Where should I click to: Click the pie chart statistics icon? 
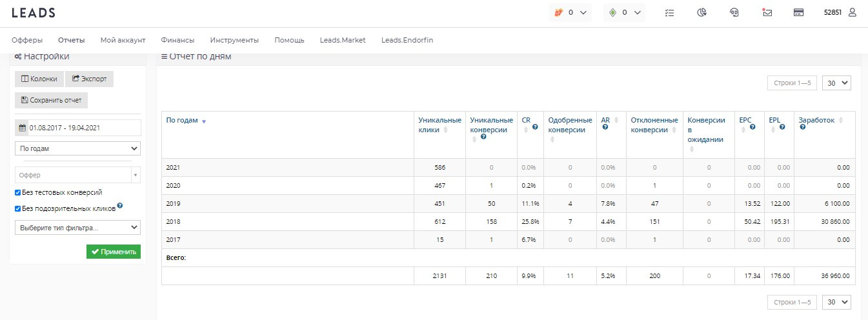701,12
